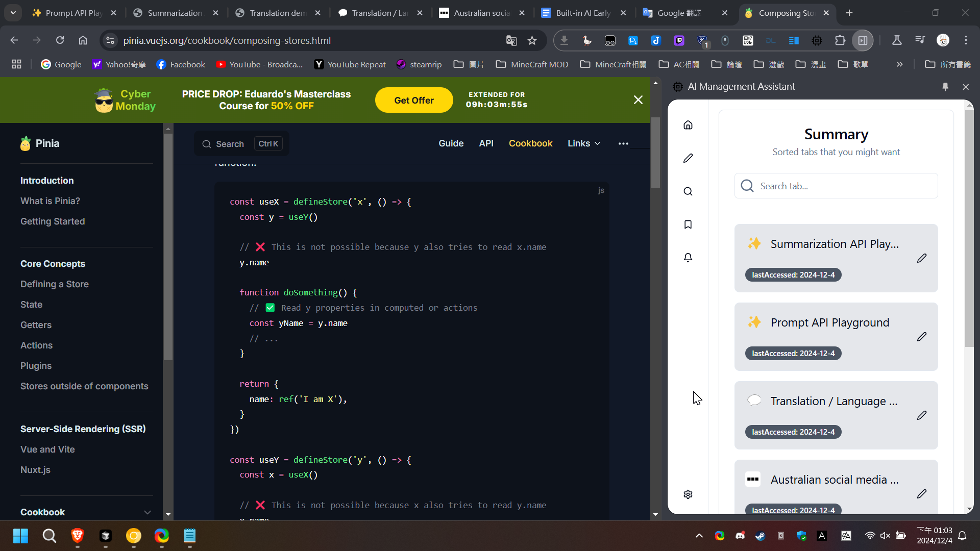
Task: Show more hidden bookmarks chevron
Action: [899, 64]
